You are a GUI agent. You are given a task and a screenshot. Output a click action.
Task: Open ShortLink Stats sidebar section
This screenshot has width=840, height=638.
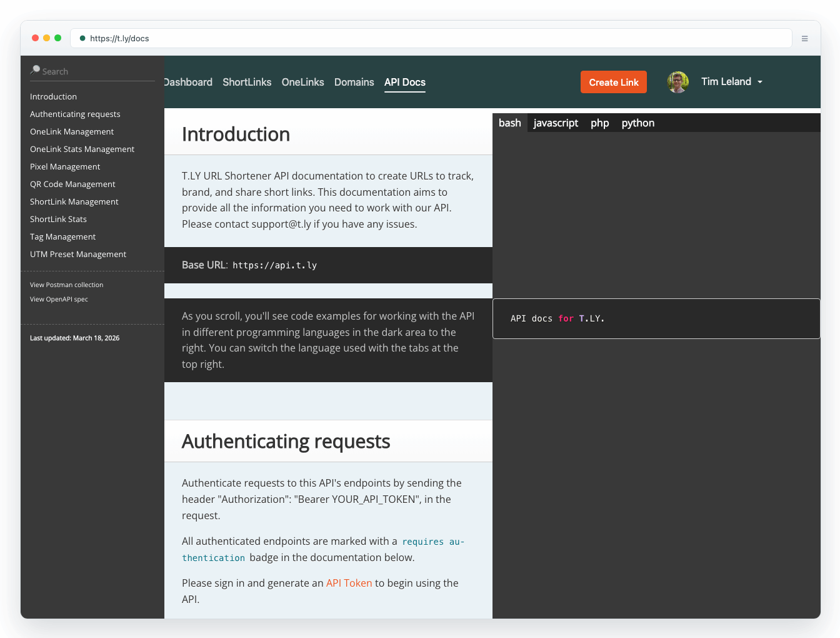58,219
